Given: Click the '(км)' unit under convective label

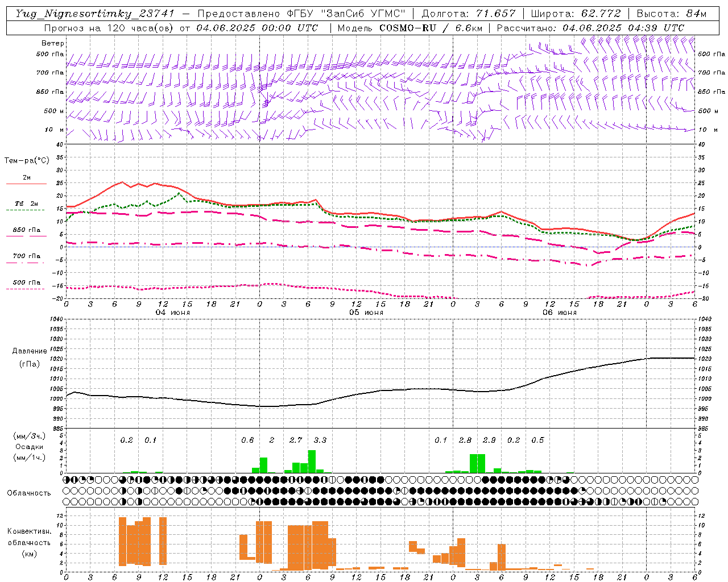Looking at the screenshot, I should click(x=30, y=554).
